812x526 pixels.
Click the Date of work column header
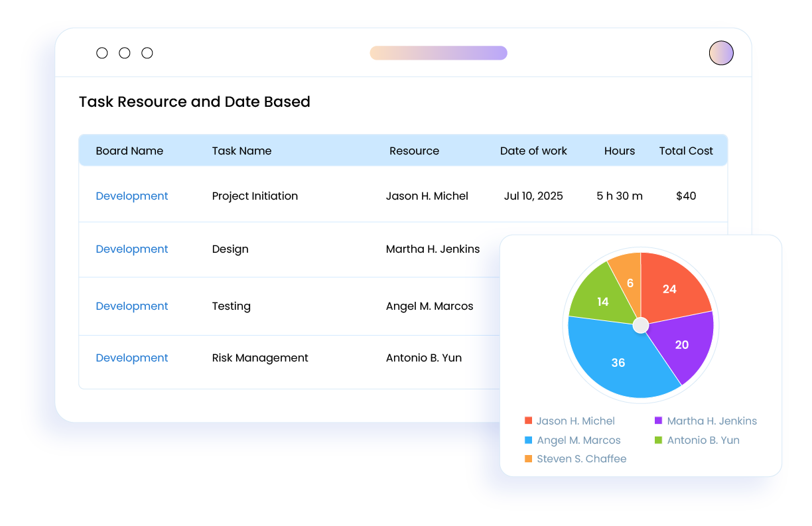[x=533, y=151]
